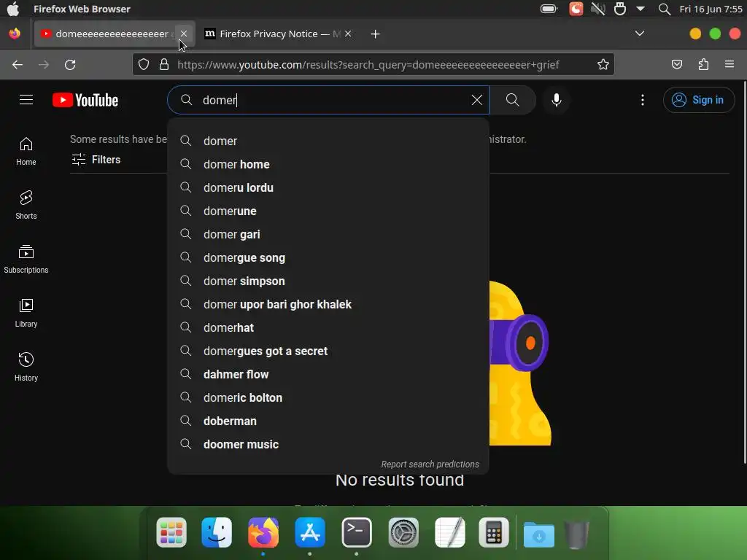Clear the search box with the X icon
The image size is (747, 560).
476,100
